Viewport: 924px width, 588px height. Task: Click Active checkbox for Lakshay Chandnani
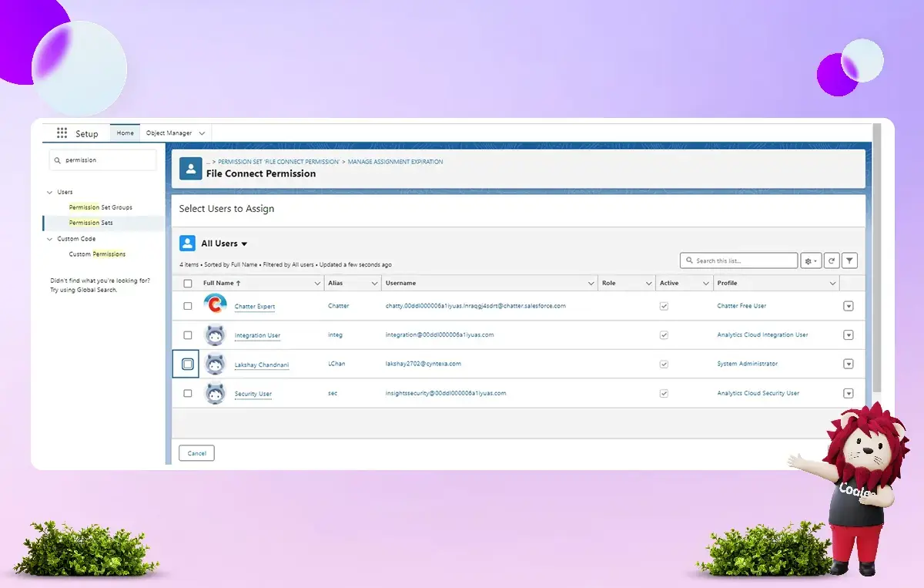point(664,364)
